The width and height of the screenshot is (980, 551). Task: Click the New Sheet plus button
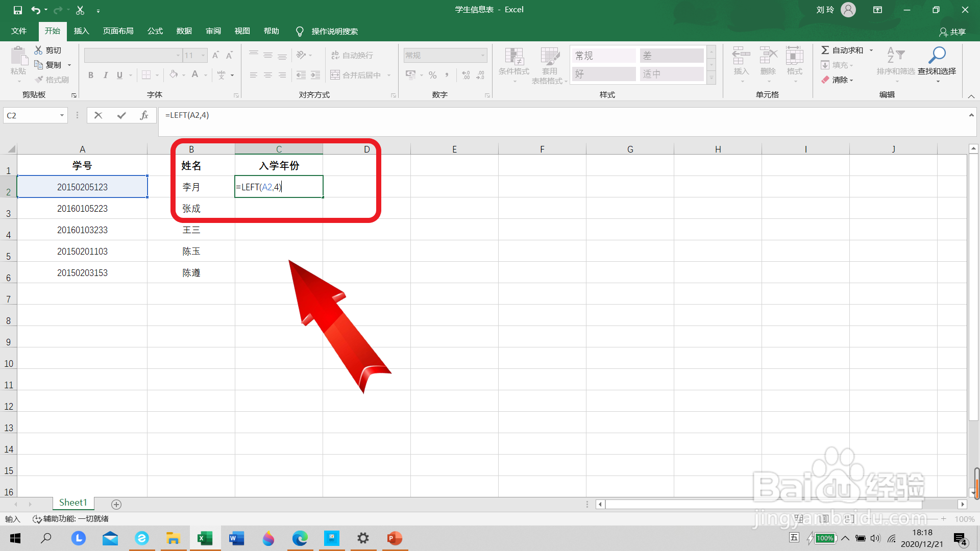[116, 504]
